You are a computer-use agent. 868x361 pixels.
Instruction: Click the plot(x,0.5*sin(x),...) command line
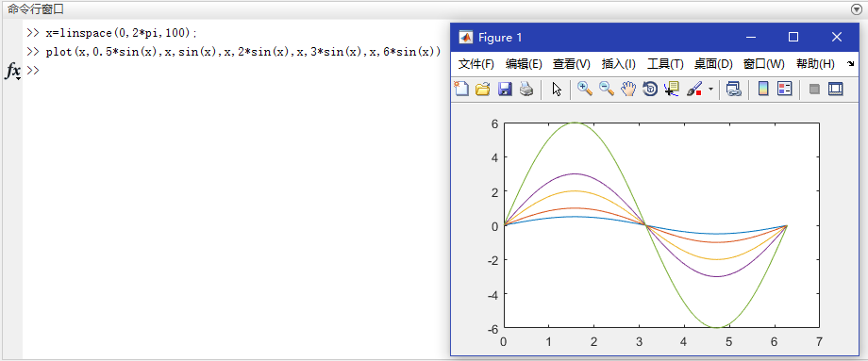tap(243, 52)
